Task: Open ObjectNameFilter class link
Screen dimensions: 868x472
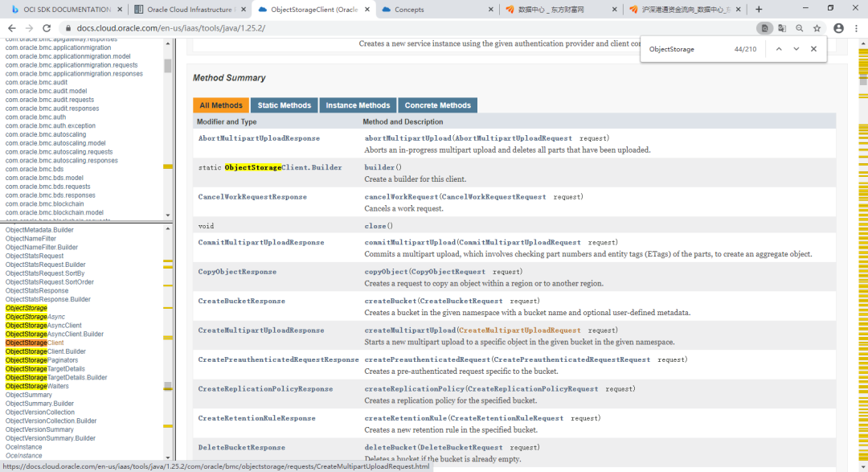Action: pyautogui.click(x=31, y=239)
